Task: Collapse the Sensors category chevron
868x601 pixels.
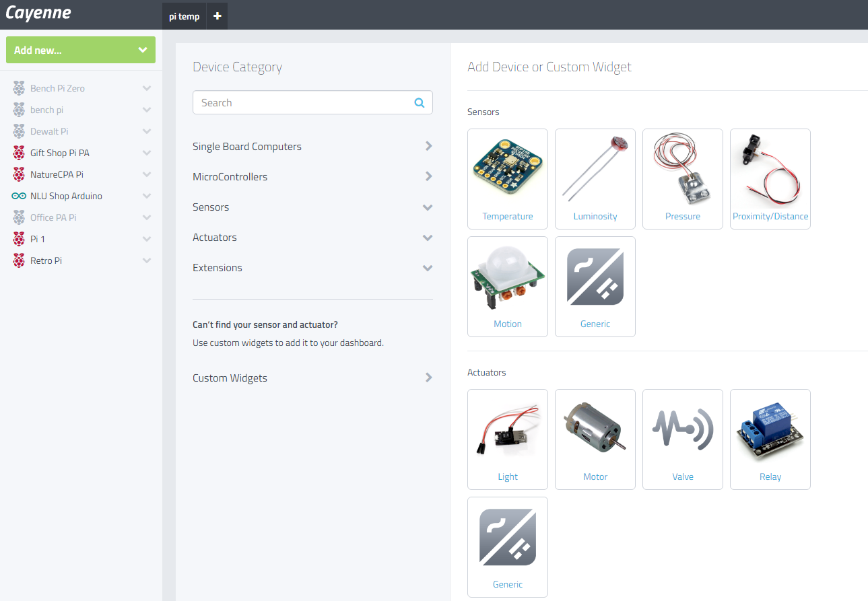Action: 428,207
